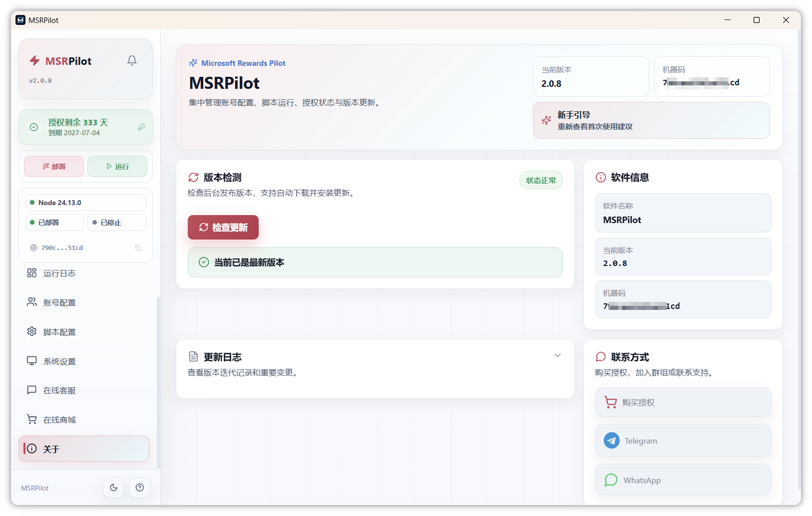Image resolution: width=812 pixels, height=516 pixels.
Task: Open WhatsApp contact link
Action: click(x=683, y=480)
